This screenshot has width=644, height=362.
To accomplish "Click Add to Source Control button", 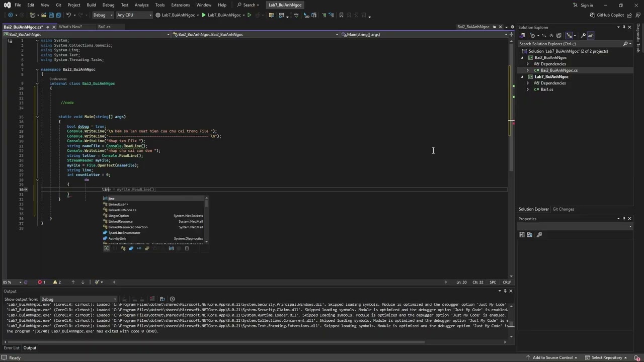I will click(x=552, y=357).
